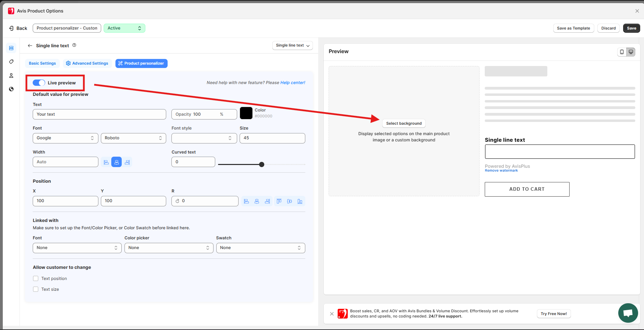Image resolution: width=644 pixels, height=330 pixels.
Task: Click the black text color swatch
Action: click(x=246, y=113)
